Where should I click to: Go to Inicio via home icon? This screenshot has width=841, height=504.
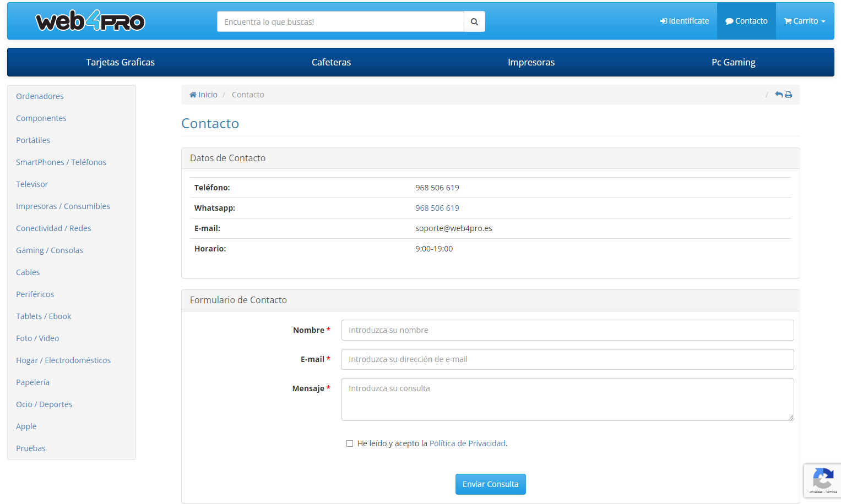(x=193, y=95)
